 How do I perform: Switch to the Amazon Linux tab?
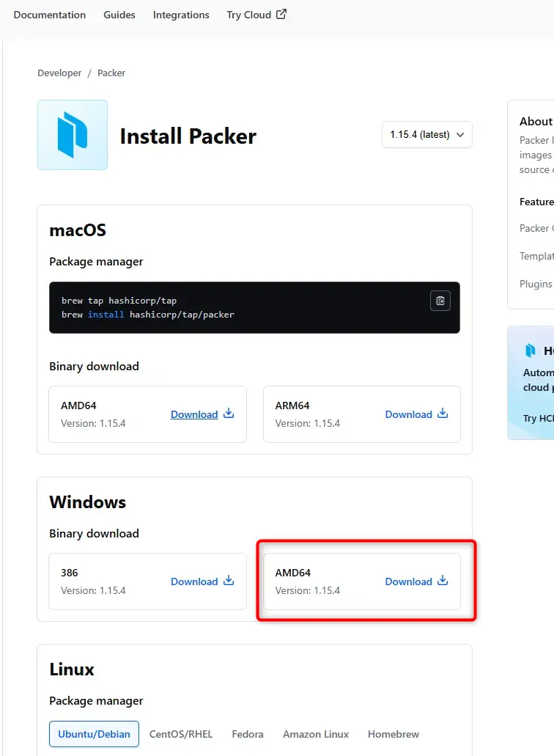[x=316, y=734]
